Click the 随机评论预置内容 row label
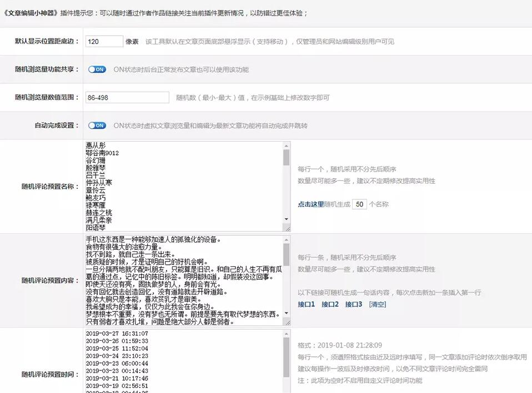 tap(50, 280)
